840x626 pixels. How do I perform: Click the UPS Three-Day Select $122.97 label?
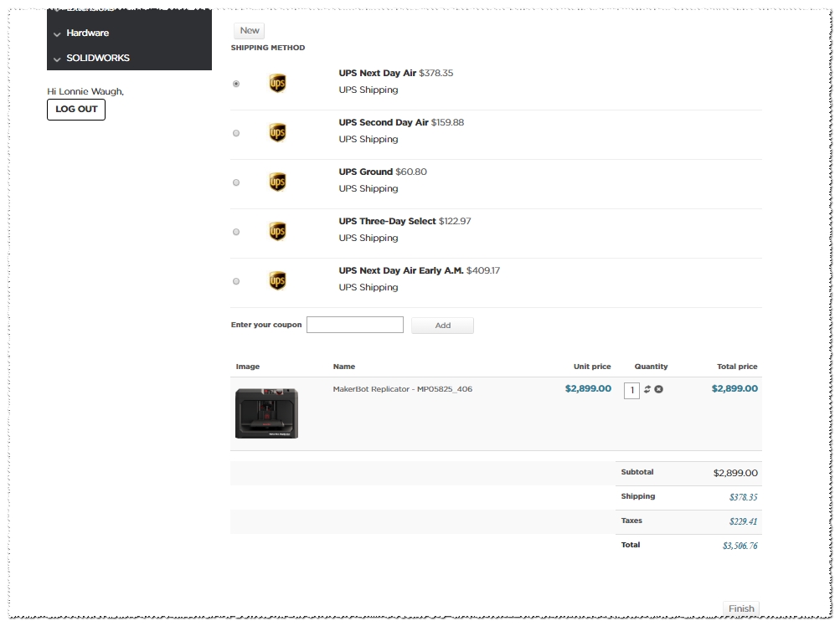coord(405,221)
